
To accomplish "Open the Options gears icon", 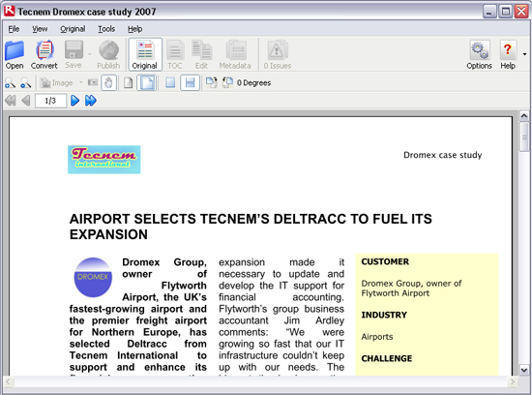I will [479, 54].
